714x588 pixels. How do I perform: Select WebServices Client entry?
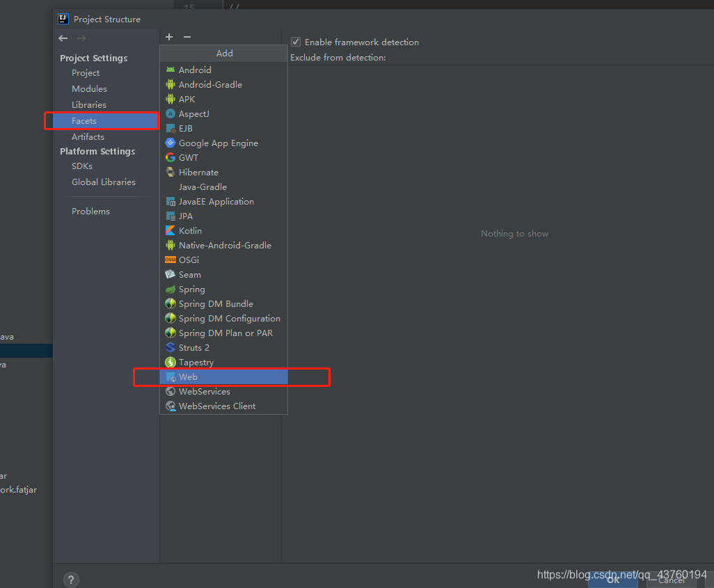tap(223, 406)
